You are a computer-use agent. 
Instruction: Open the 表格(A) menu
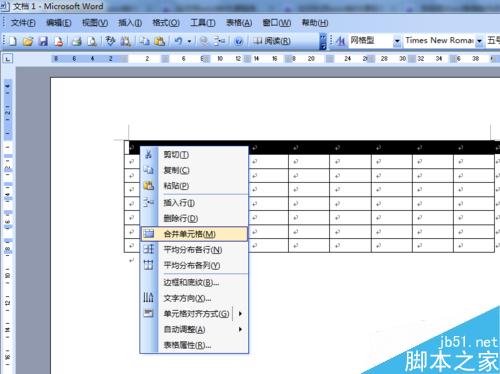pyautogui.click(x=239, y=23)
